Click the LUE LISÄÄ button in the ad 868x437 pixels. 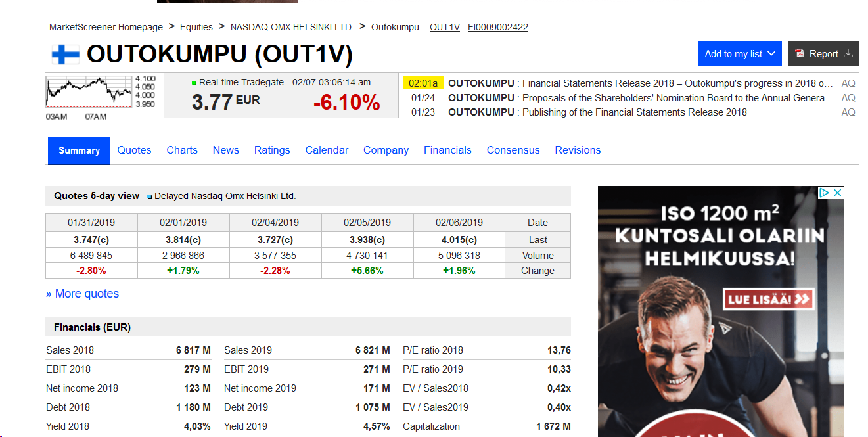pyautogui.click(x=769, y=299)
